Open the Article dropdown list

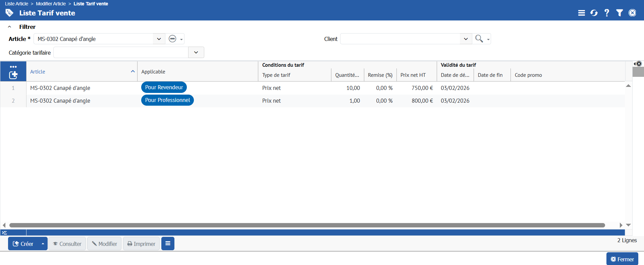click(159, 39)
